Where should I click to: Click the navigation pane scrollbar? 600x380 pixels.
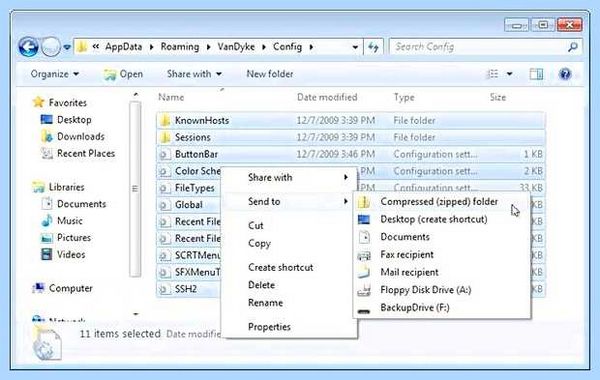click(x=135, y=189)
